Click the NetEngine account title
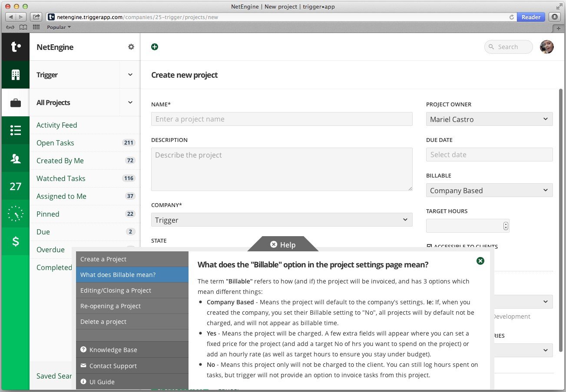The width and height of the screenshot is (566, 392). (x=55, y=47)
